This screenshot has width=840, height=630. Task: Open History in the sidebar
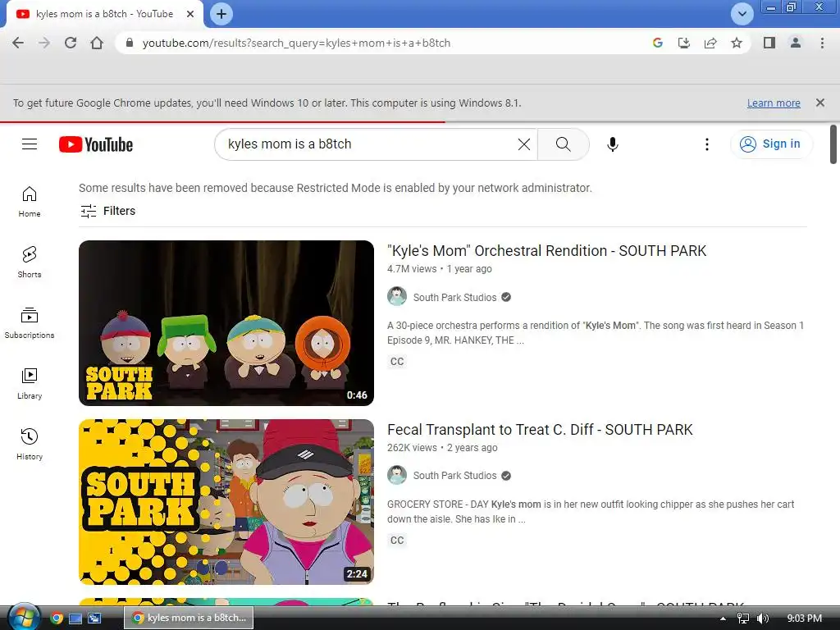coord(30,444)
